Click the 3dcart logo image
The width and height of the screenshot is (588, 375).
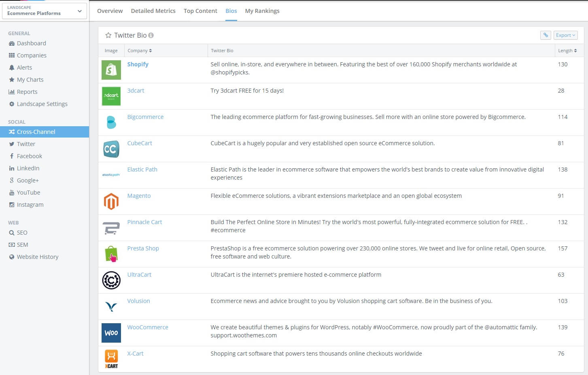point(111,96)
